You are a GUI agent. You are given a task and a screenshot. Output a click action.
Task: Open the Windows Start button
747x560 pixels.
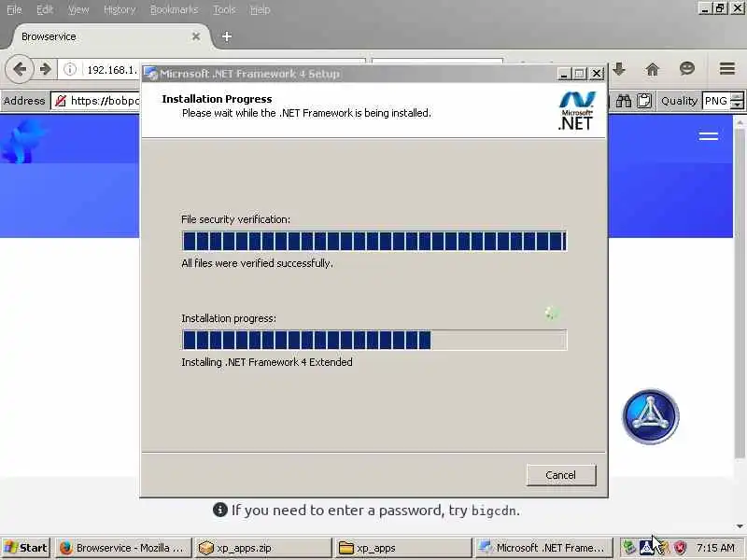tap(27, 548)
